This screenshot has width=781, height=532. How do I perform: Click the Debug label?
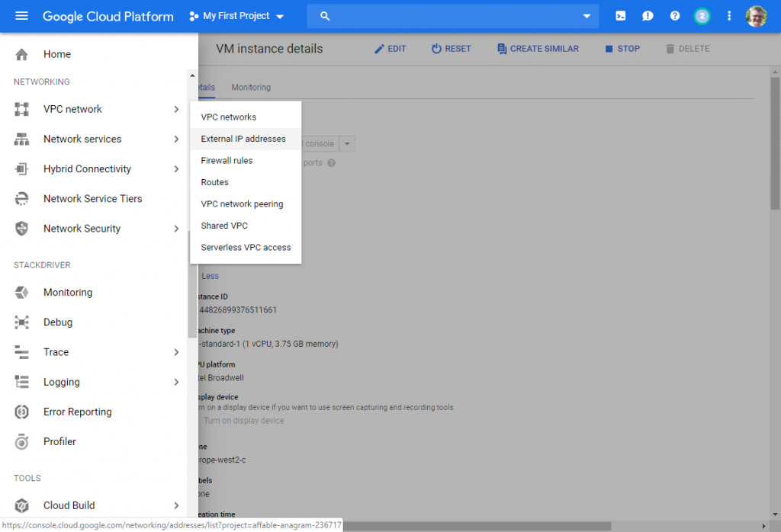[x=58, y=322]
